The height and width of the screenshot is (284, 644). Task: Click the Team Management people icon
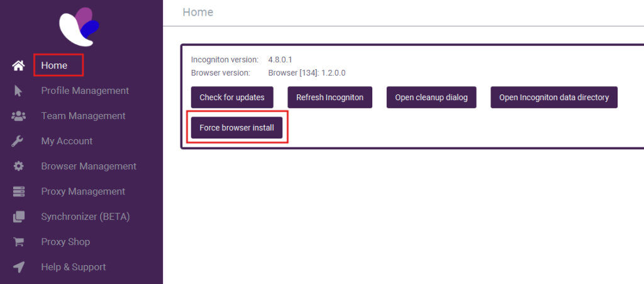click(19, 116)
